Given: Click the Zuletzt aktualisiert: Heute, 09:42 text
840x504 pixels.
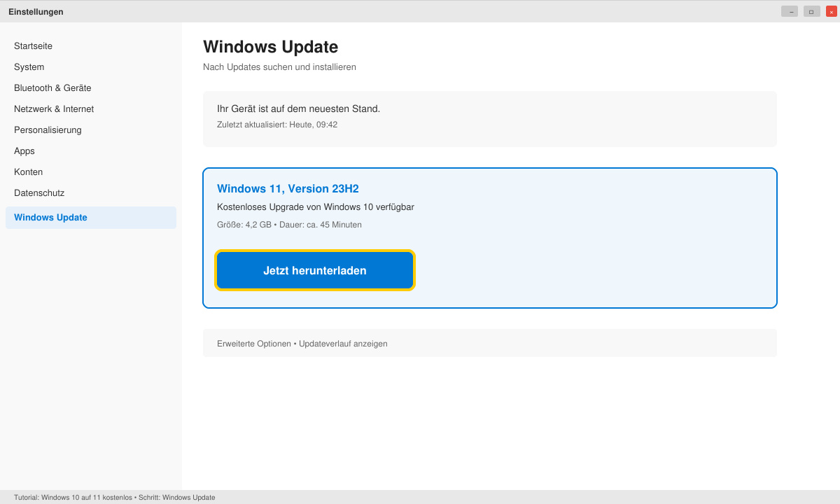Looking at the screenshot, I should point(277,125).
